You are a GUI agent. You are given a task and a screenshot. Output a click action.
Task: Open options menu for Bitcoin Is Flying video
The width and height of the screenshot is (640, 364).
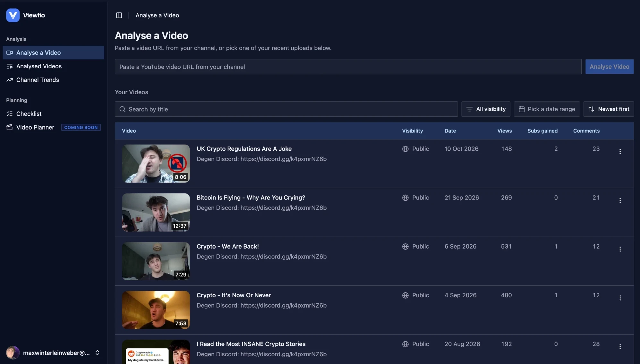[620, 200]
